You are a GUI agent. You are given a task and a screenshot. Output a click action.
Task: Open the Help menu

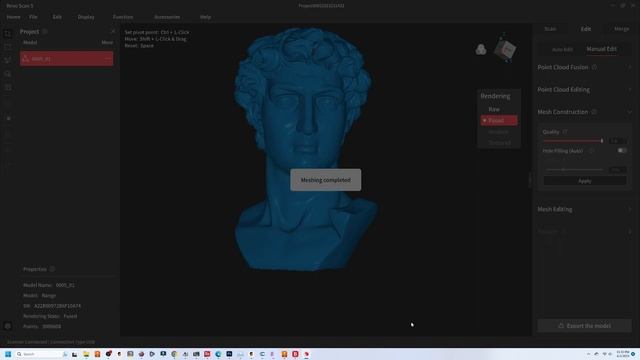(205, 17)
